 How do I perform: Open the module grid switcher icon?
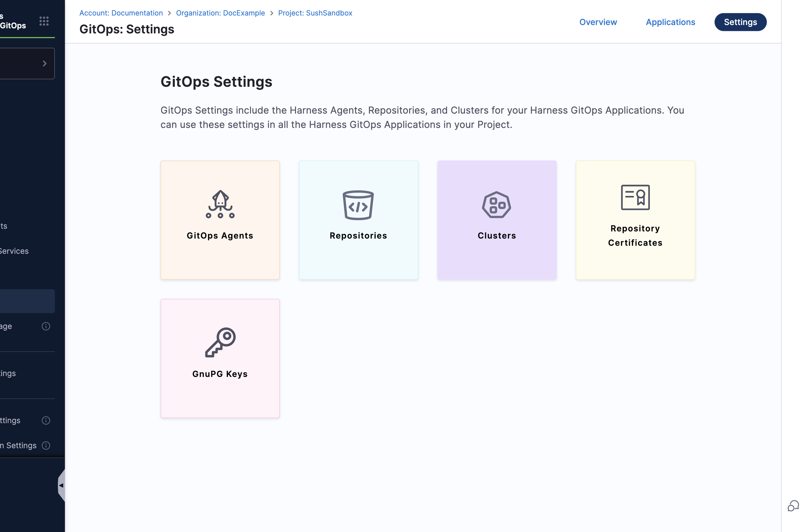tap(44, 21)
